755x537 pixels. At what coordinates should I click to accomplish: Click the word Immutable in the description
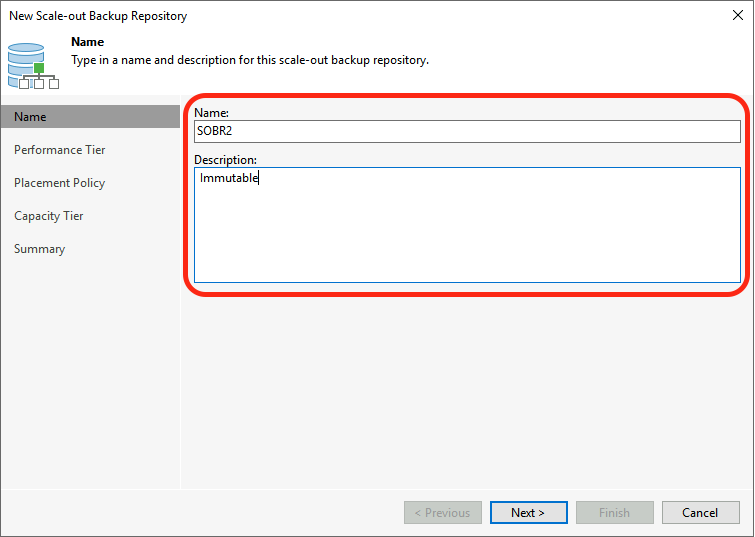click(229, 178)
